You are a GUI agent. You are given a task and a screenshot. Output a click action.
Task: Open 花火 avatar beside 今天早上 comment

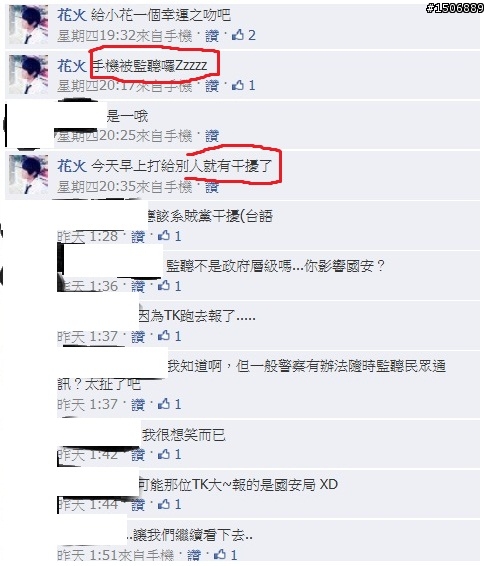click(x=28, y=175)
